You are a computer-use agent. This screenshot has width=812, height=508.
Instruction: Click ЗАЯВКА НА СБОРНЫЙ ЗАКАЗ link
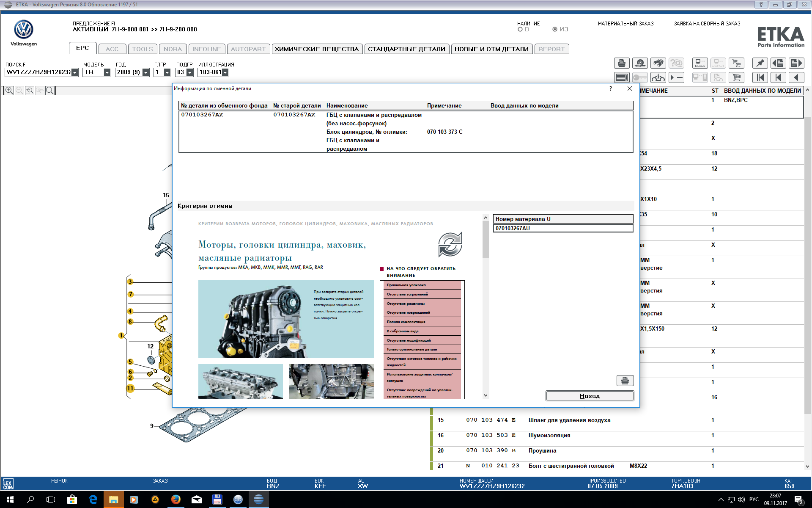click(707, 24)
